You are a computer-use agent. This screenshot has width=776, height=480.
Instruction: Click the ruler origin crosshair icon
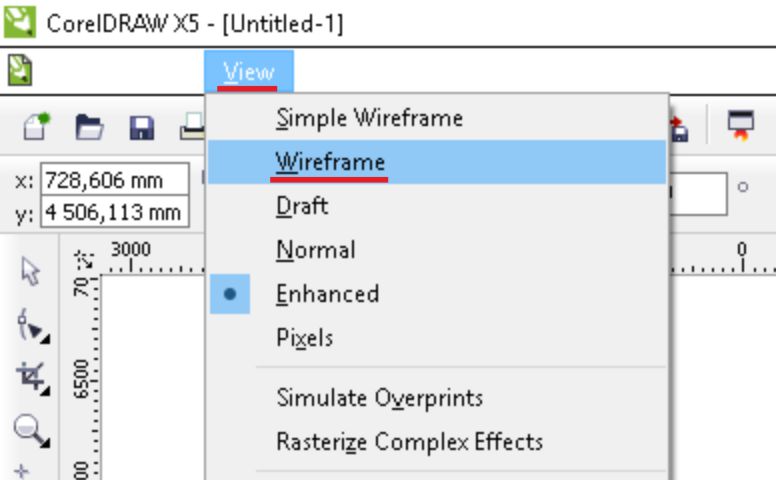click(x=85, y=260)
